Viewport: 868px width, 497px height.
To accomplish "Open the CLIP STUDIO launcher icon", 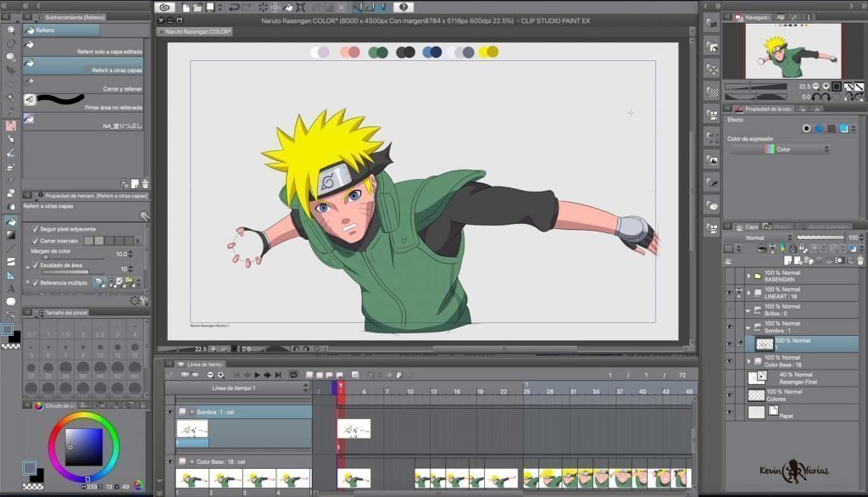I will (164, 7).
